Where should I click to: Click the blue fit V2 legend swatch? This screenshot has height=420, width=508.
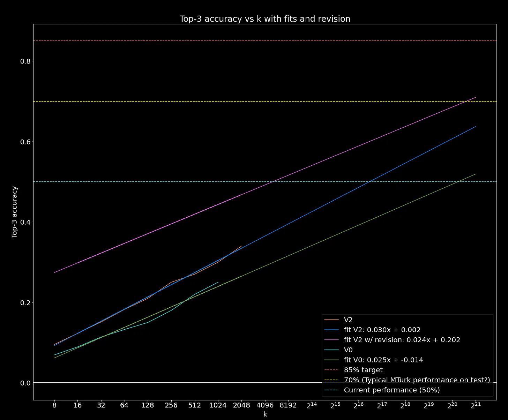click(331, 330)
